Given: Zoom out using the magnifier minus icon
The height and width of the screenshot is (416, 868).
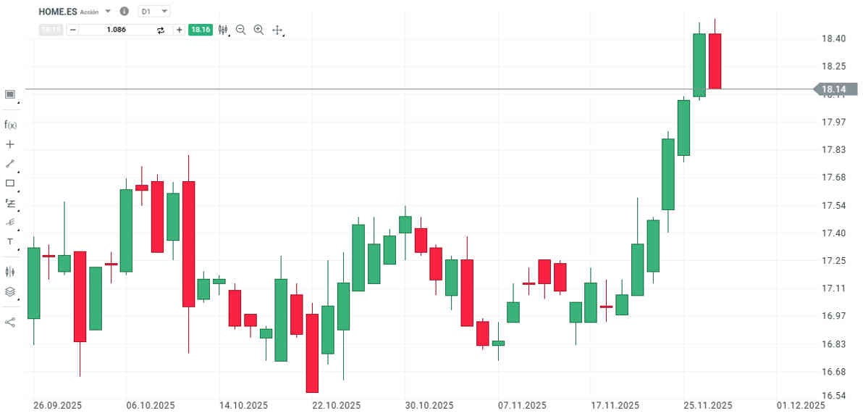Looking at the screenshot, I should point(241,30).
